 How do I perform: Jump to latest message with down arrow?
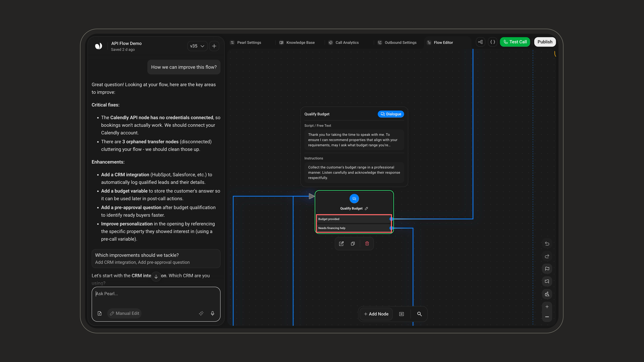point(156,277)
